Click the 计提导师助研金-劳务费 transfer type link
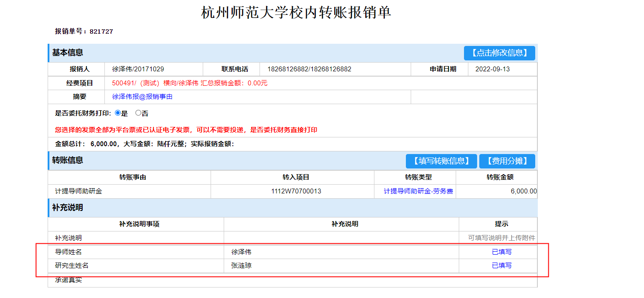The image size is (644, 298). point(419,191)
